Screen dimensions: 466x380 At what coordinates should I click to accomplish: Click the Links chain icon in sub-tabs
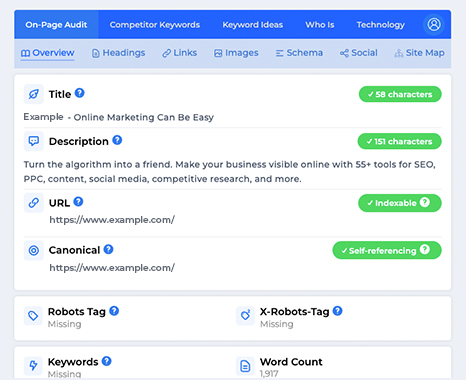coord(166,53)
